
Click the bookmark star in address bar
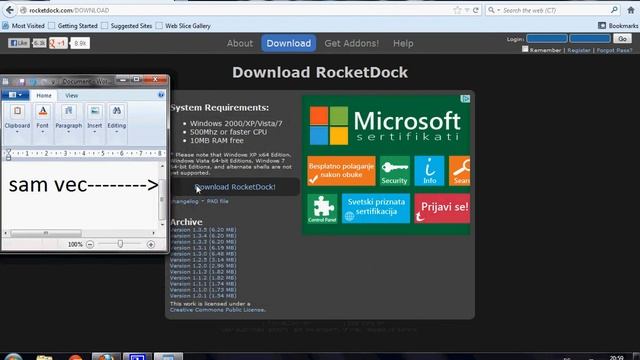(x=458, y=10)
